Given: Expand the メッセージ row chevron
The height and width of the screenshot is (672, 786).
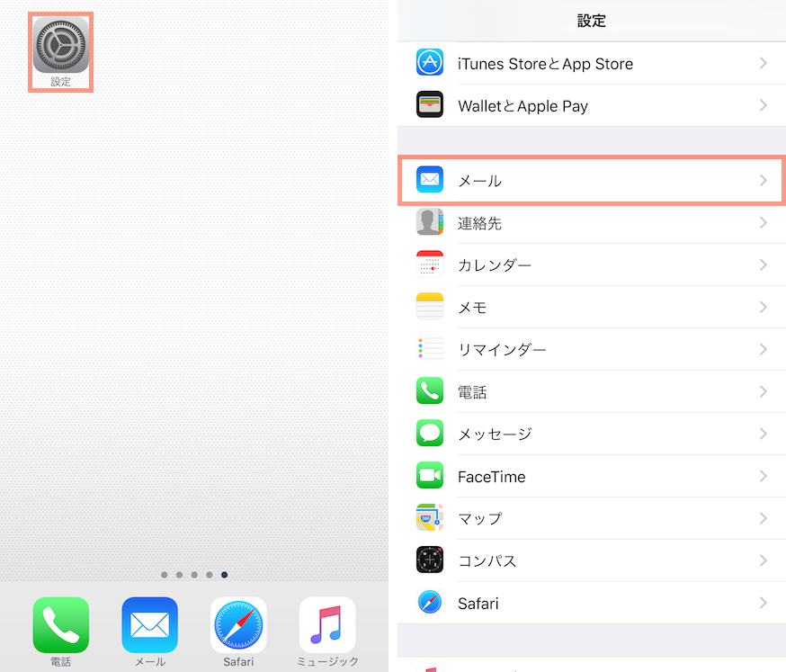Looking at the screenshot, I should [x=763, y=434].
